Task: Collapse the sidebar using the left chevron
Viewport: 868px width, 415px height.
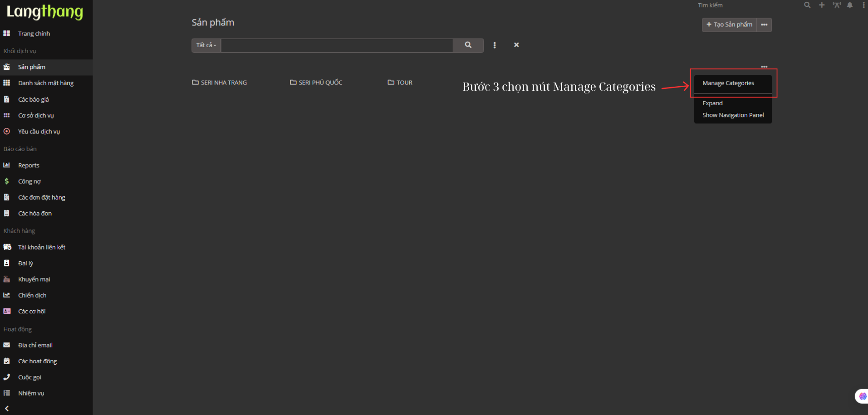Action: click(x=7, y=408)
